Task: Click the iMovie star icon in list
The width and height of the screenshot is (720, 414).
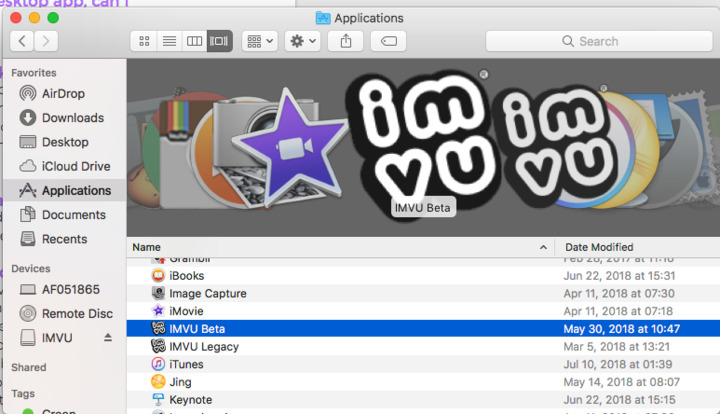Action: [x=158, y=311]
